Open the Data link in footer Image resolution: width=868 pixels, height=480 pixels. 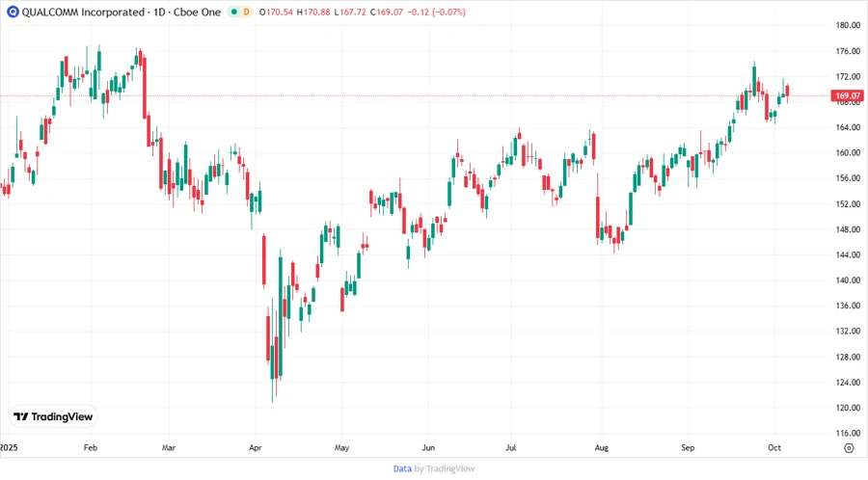402,468
